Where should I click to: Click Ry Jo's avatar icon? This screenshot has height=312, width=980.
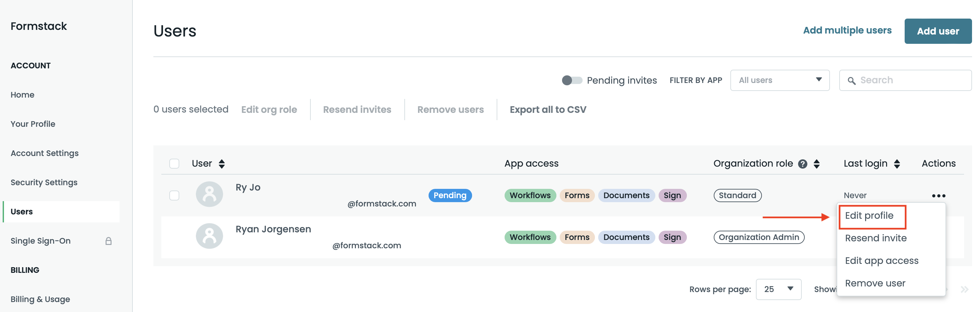pyautogui.click(x=209, y=194)
